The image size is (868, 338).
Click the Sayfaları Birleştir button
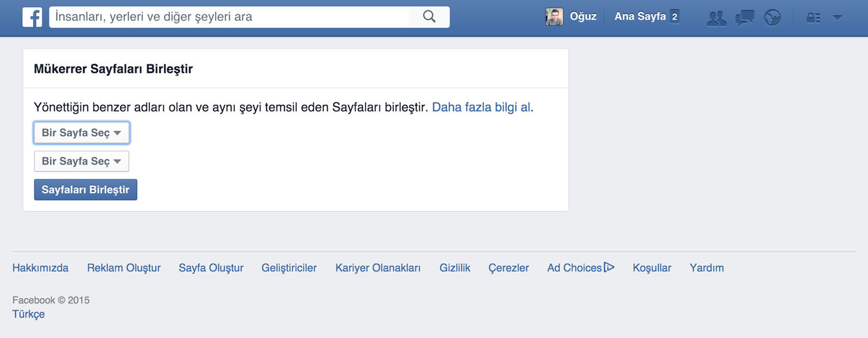click(85, 190)
